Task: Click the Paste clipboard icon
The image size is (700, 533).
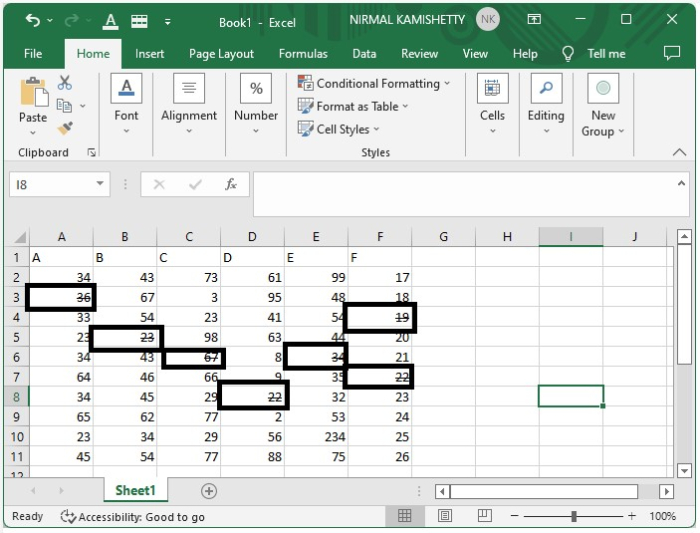Action: [34, 92]
